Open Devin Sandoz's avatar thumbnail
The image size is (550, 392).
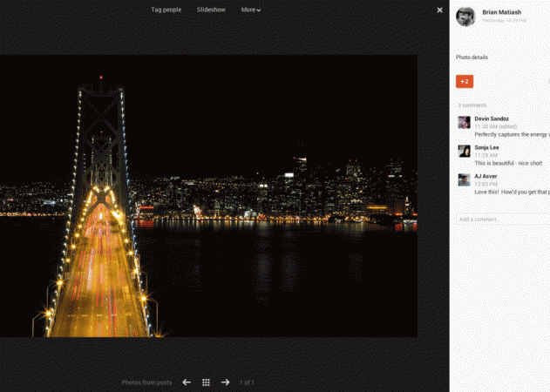464,123
